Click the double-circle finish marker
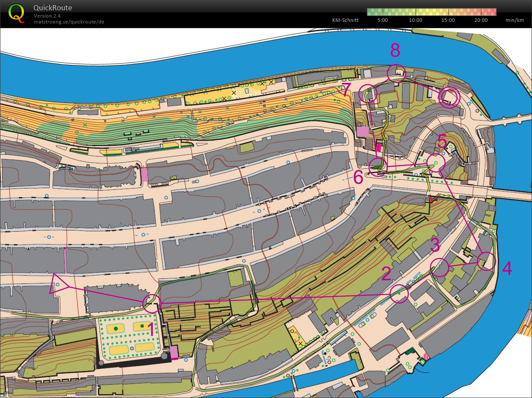The width and height of the screenshot is (532, 398). point(450,97)
